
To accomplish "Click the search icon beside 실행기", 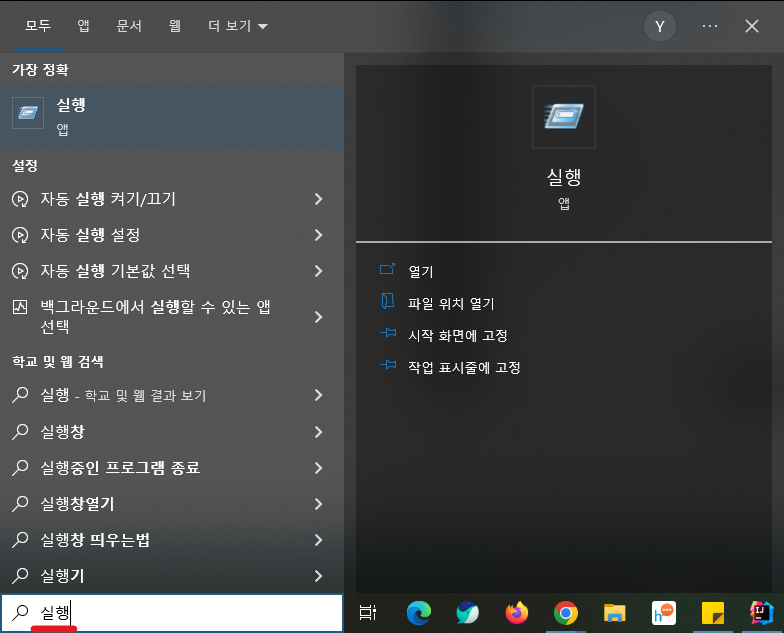I will pos(20,575).
